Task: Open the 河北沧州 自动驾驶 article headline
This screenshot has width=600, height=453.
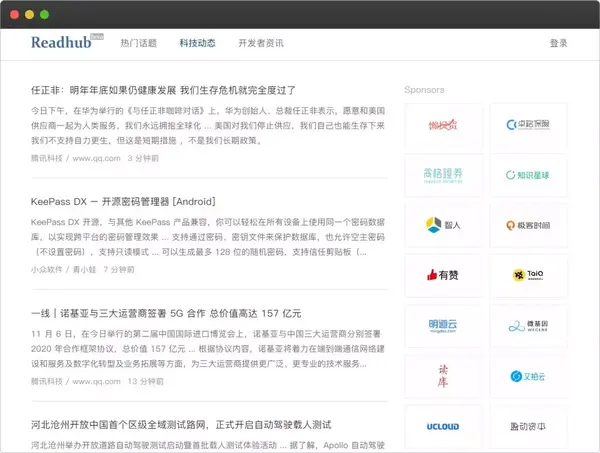Action: (181, 425)
